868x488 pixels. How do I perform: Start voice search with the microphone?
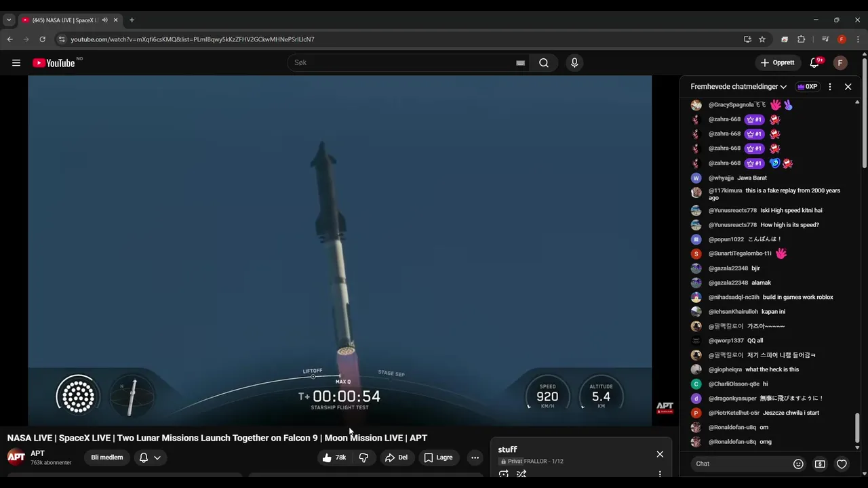click(x=574, y=63)
